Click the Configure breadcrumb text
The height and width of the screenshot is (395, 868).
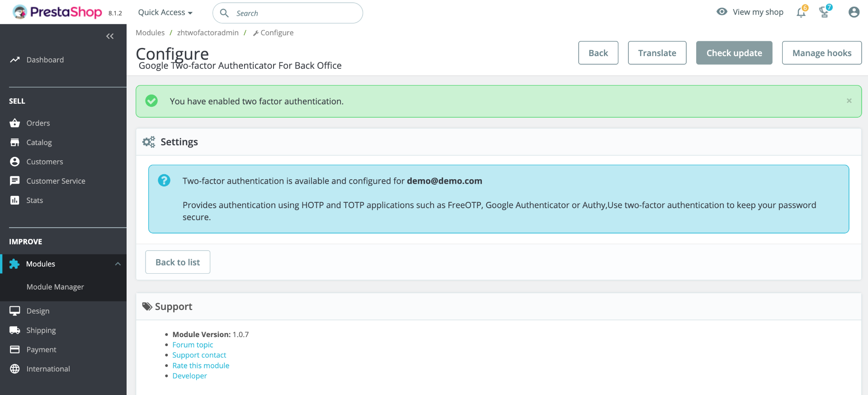point(277,33)
